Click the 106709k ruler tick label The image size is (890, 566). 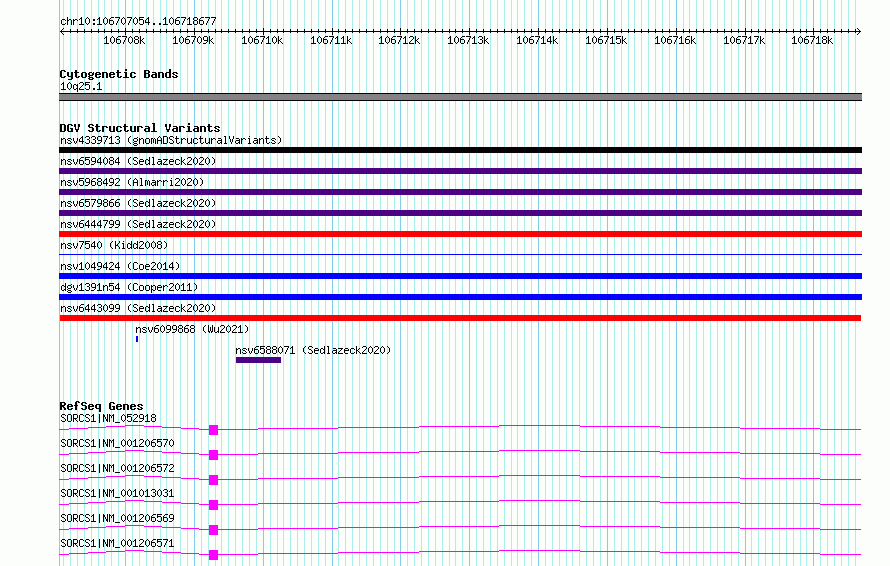click(x=193, y=40)
